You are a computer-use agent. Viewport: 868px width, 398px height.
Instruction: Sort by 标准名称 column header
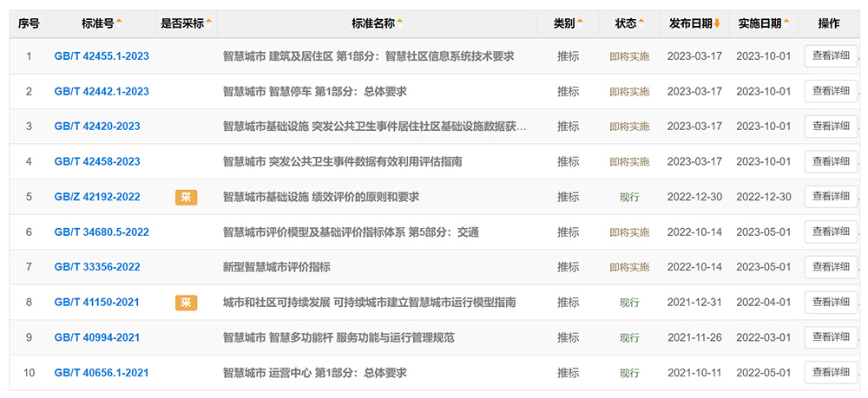377,23
